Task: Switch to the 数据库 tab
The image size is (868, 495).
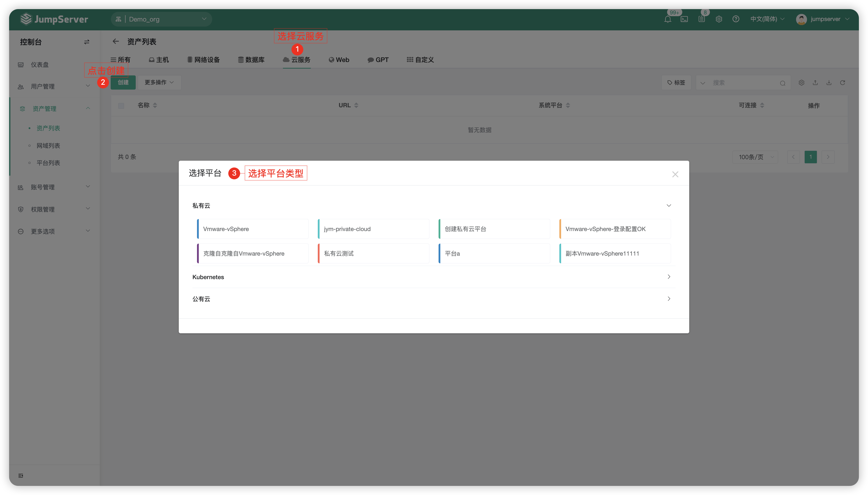Action: (x=251, y=60)
